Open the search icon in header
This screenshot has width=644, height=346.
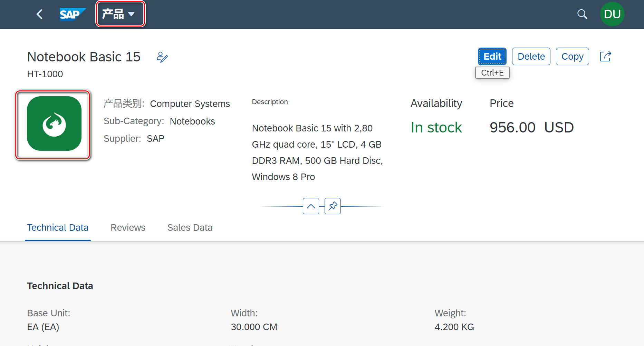tap(582, 14)
